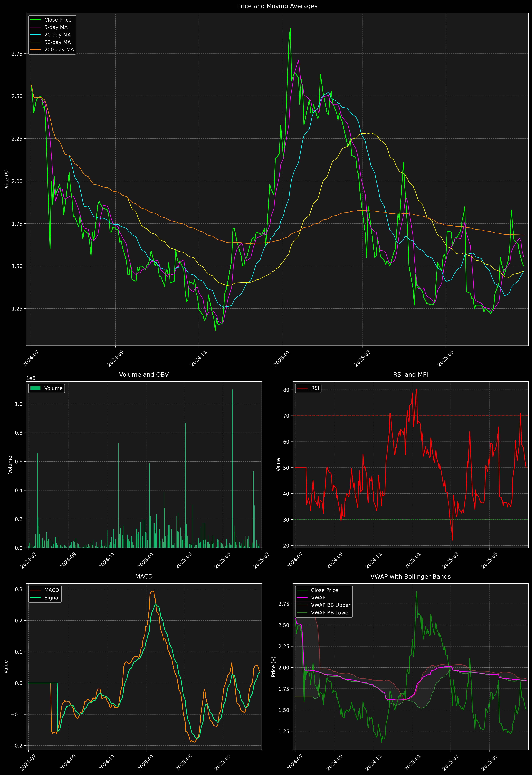The width and height of the screenshot is (532, 775).
Task: Click the 'RSI and MFI' chart title
Action: [x=410, y=374]
